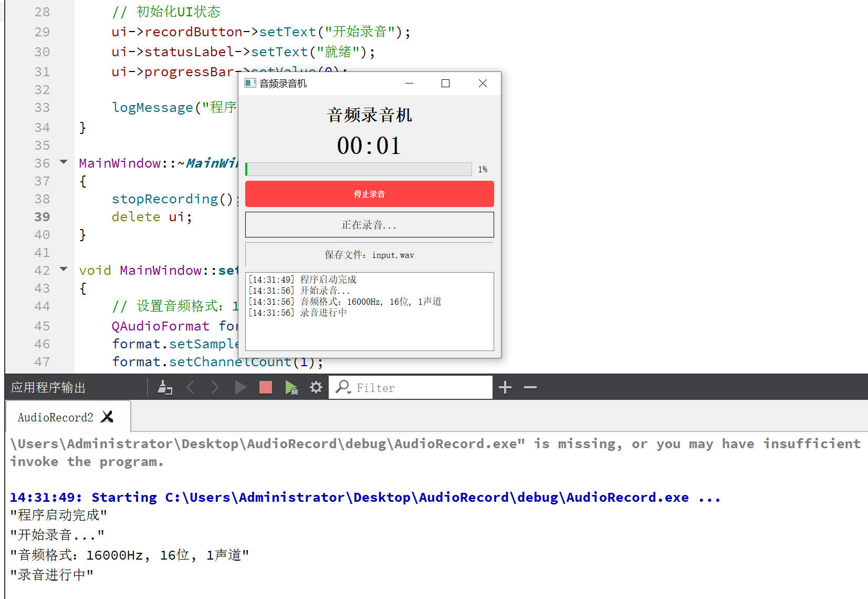The image size is (868, 599).
Task: Click the recorder window title bar icon
Action: pyautogui.click(x=250, y=83)
